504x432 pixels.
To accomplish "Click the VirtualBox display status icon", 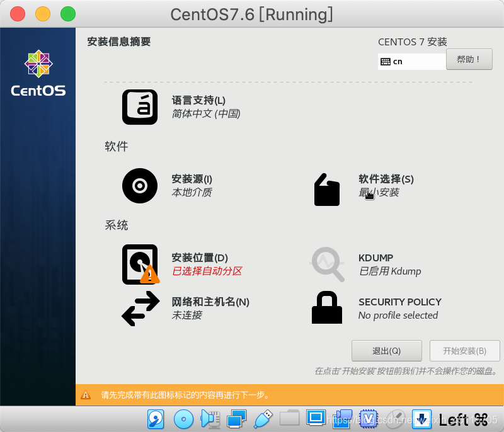I will point(316,418).
